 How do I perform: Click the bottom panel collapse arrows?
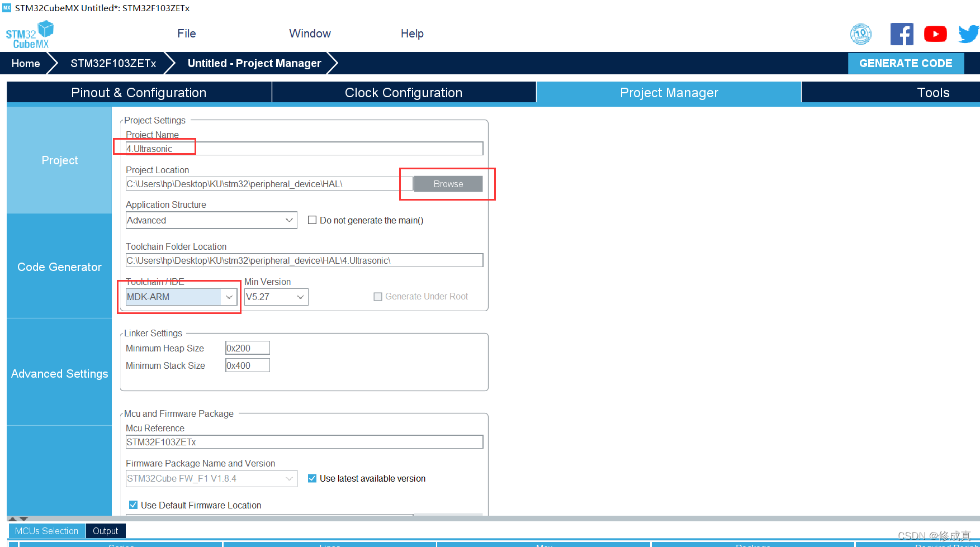pos(17,519)
